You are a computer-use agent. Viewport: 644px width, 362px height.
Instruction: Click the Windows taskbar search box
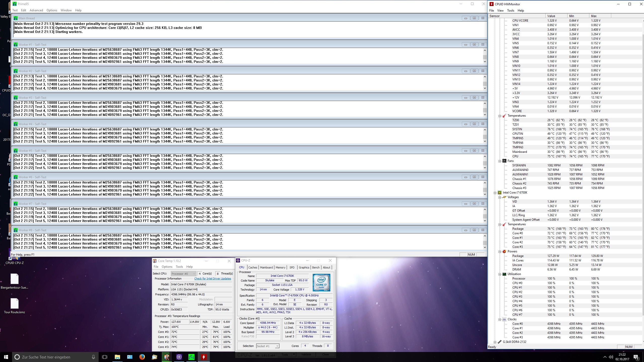[x=50, y=357]
